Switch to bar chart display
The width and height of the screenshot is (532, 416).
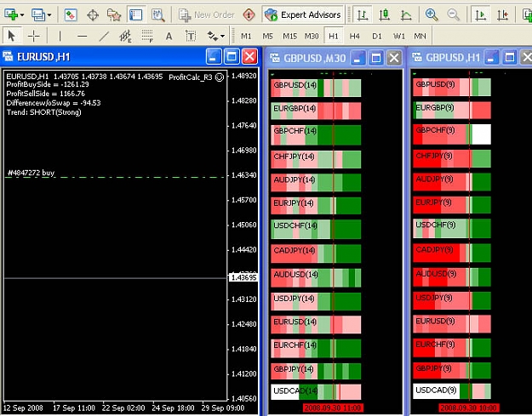pyautogui.click(x=363, y=14)
